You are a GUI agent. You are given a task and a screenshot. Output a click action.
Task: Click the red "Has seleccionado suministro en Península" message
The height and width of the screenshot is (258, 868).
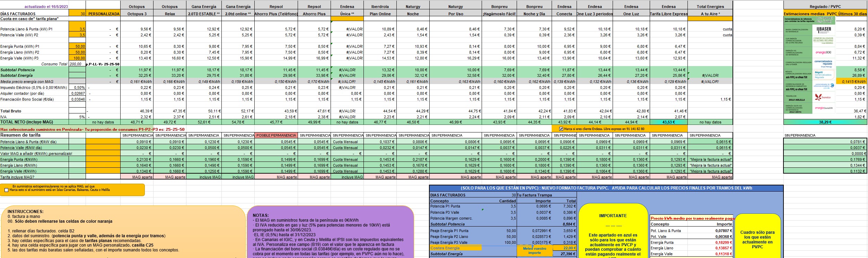point(93,129)
